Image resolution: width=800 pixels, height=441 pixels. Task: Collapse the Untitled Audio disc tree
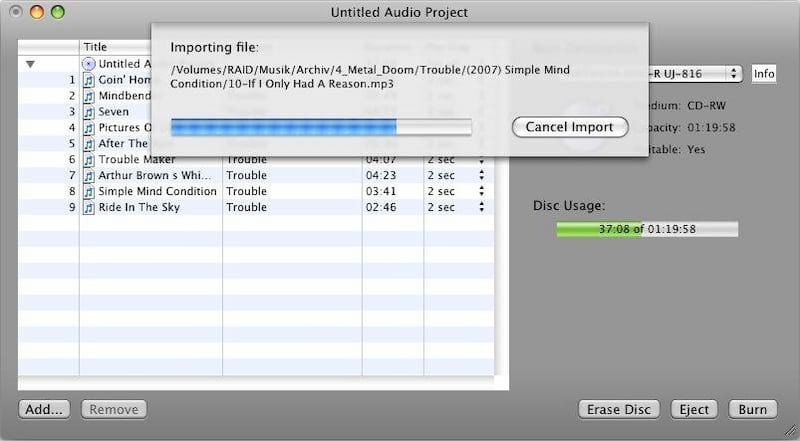click(30, 64)
